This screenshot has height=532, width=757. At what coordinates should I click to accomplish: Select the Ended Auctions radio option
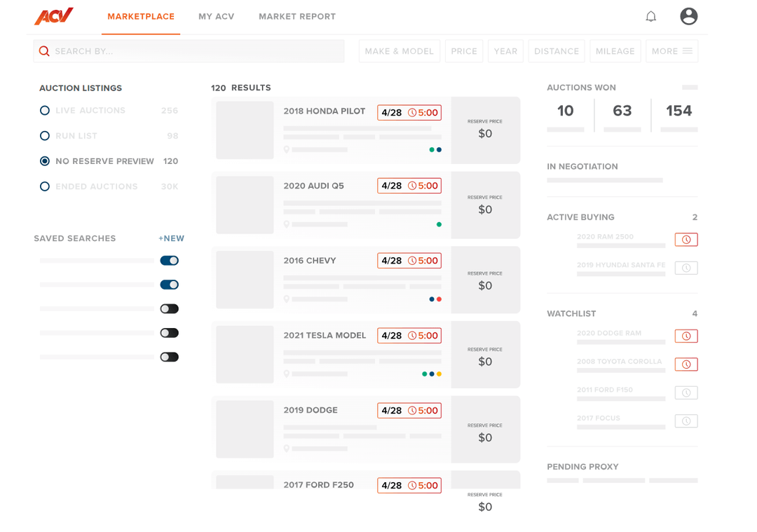45,186
